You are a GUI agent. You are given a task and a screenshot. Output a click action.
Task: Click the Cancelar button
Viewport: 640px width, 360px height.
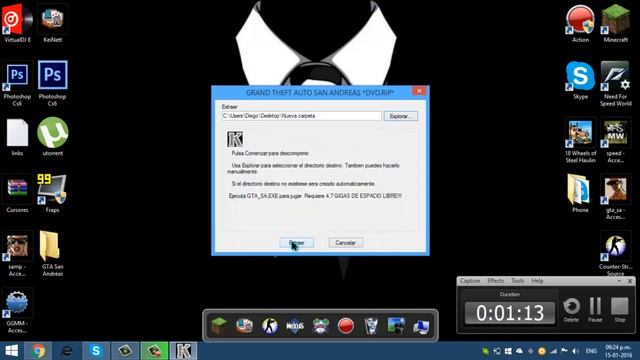pos(345,243)
